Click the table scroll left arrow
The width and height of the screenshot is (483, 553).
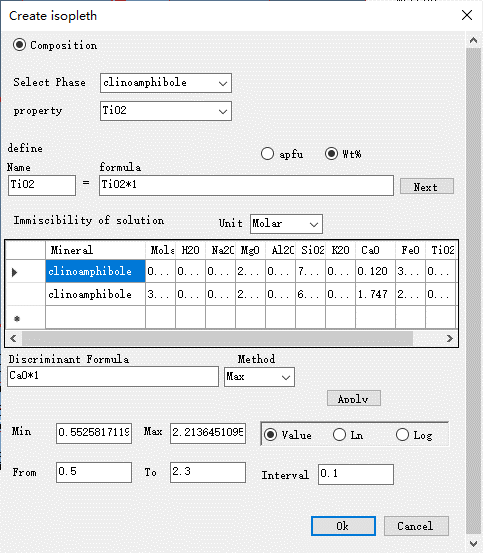tap(13, 338)
